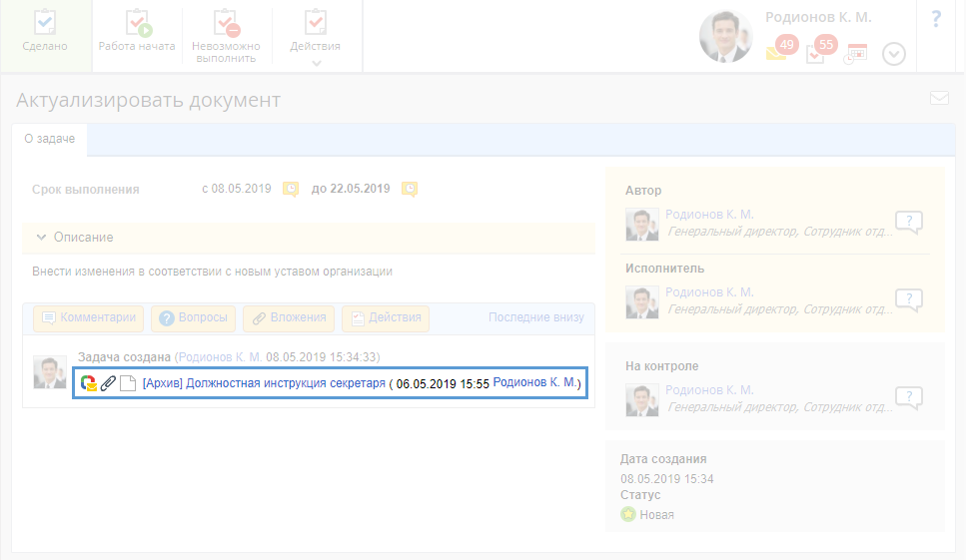Viewport: 966px width, 560px height.
Task: Switch to the Комментарии tab
Action: pyautogui.click(x=88, y=318)
